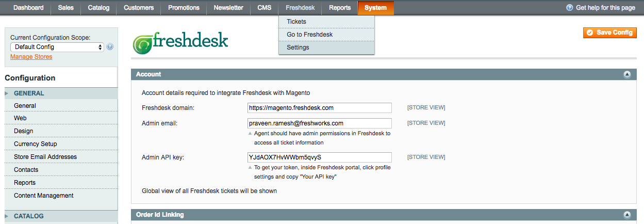This screenshot has height=224, width=644.
Task: Click the 'Admin API key:' label
Action: [x=163, y=157]
